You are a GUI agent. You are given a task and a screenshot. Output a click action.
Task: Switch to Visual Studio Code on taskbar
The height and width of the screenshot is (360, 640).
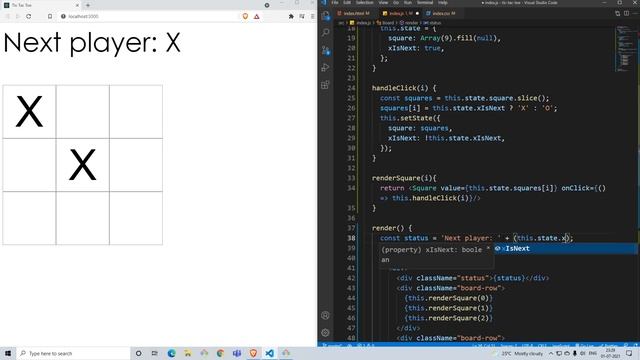[x=269, y=353]
